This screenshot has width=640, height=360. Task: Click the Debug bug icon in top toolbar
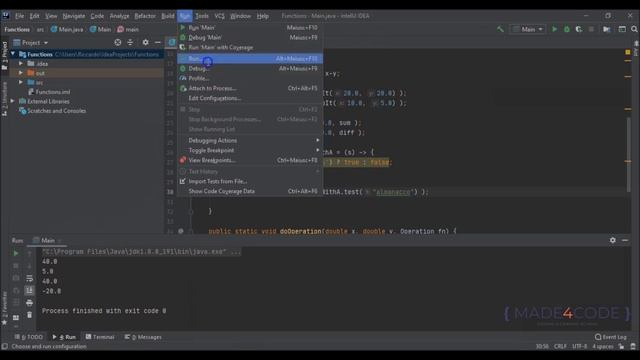tap(567, 29)
